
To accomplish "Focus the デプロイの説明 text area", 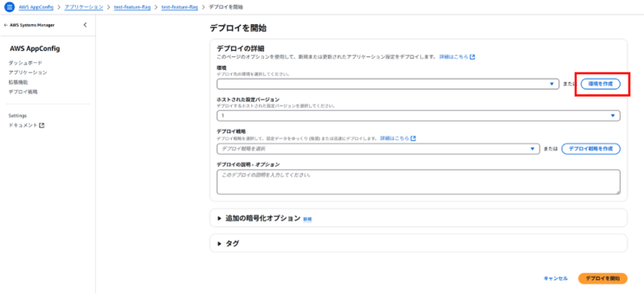I will click(418, 182).
